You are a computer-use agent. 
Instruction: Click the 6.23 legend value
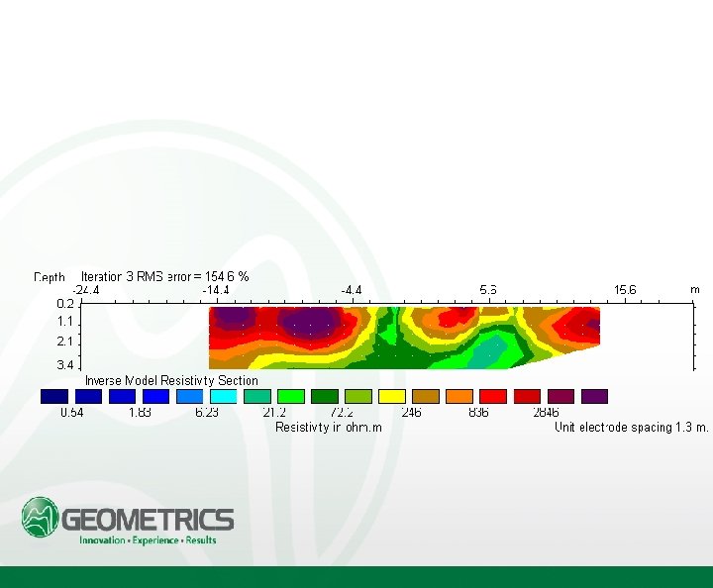(206, 412)
